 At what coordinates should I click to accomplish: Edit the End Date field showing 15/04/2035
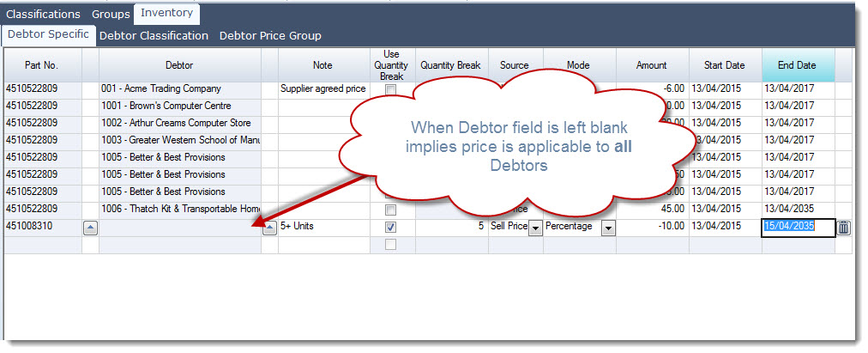point(799,228)
